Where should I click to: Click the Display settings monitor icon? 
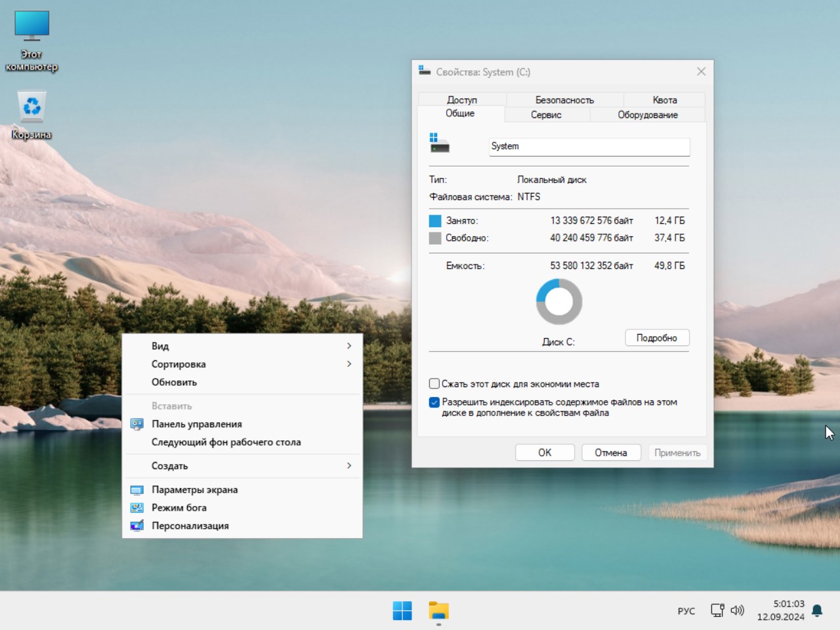coord(136,490)
